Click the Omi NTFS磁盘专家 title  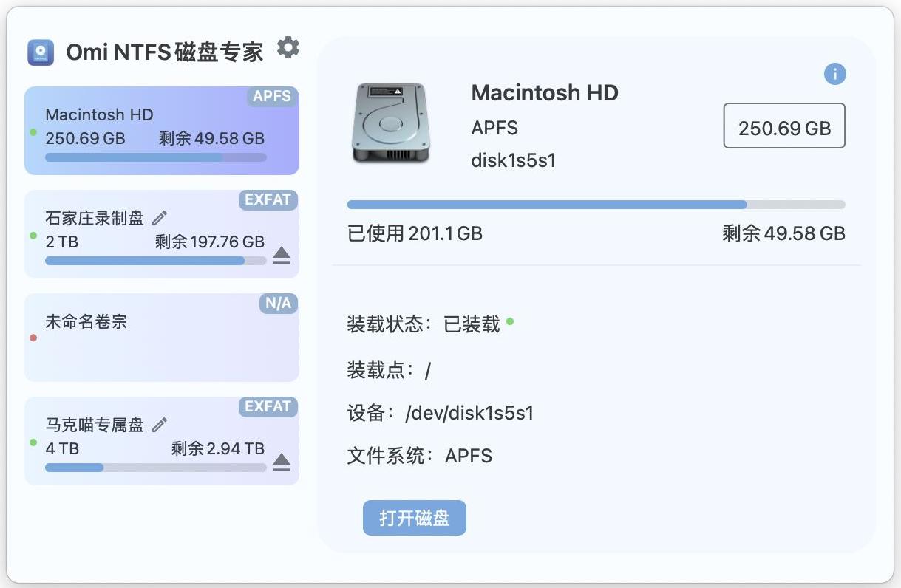click(x=165, y=52)
